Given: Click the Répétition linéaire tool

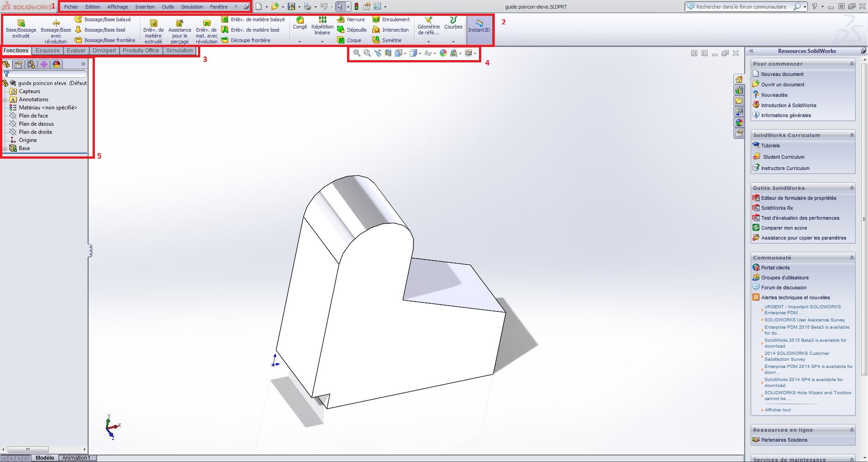Looking at the screenshot, I should [x=322, y=26].
